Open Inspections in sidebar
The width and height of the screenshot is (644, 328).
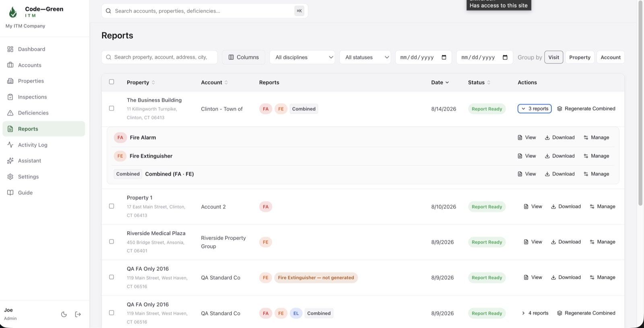44,97
